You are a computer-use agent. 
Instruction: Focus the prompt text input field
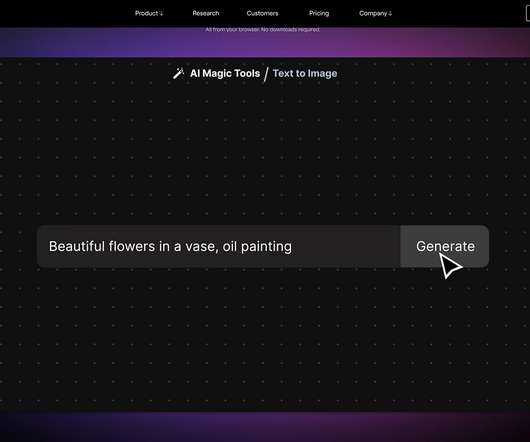218,246
